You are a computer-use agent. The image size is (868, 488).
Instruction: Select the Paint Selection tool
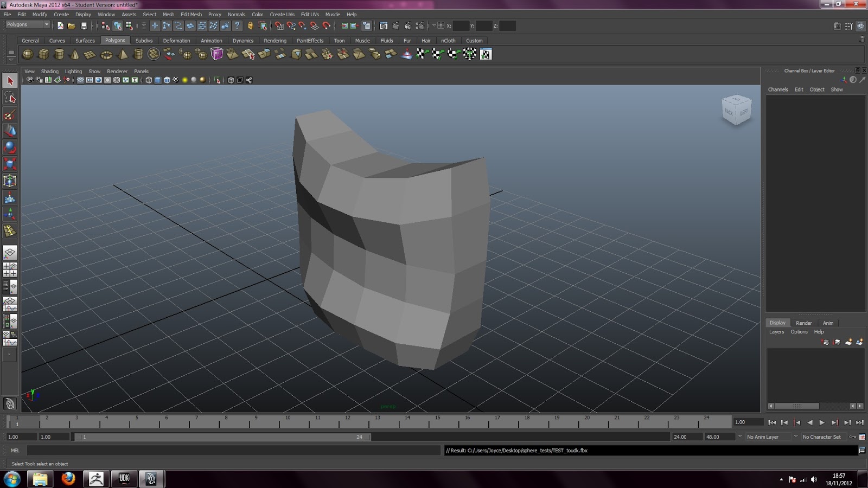10,114
